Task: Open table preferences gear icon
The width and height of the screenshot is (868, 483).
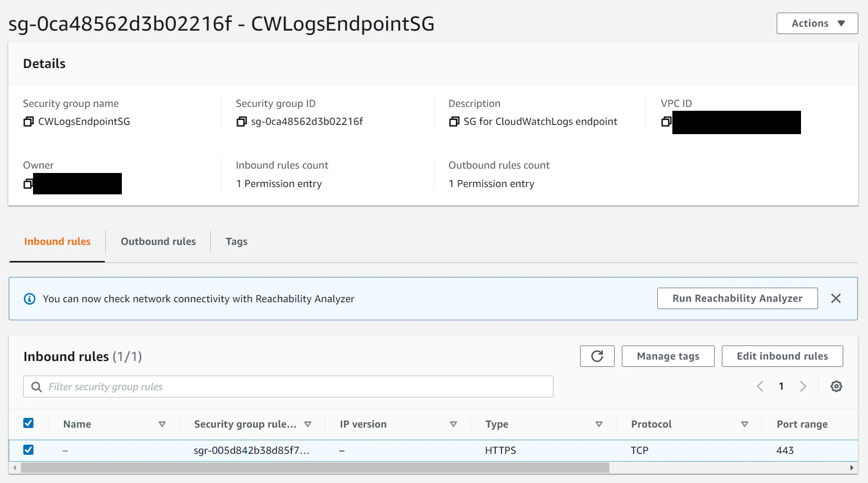Action: pos(836,386)
